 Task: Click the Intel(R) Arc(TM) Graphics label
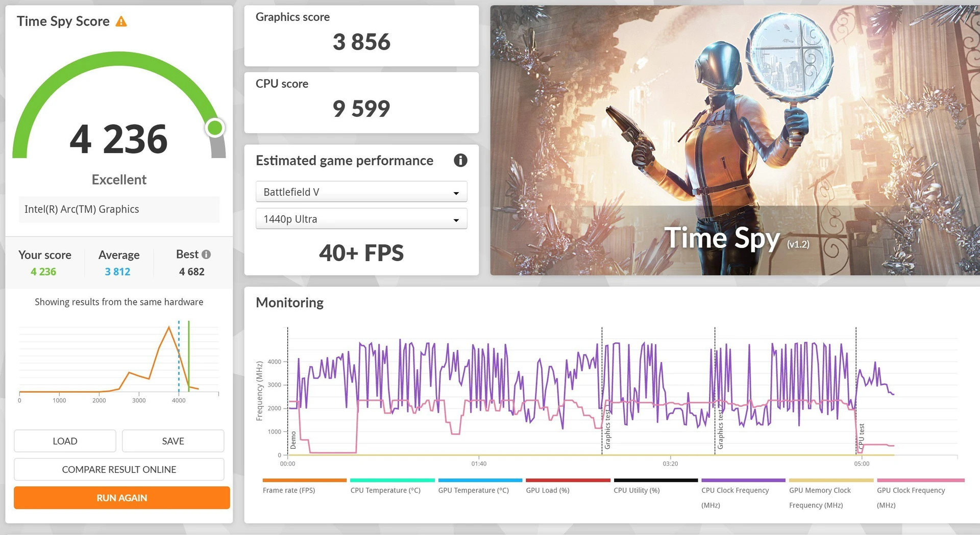coord(82,209)
